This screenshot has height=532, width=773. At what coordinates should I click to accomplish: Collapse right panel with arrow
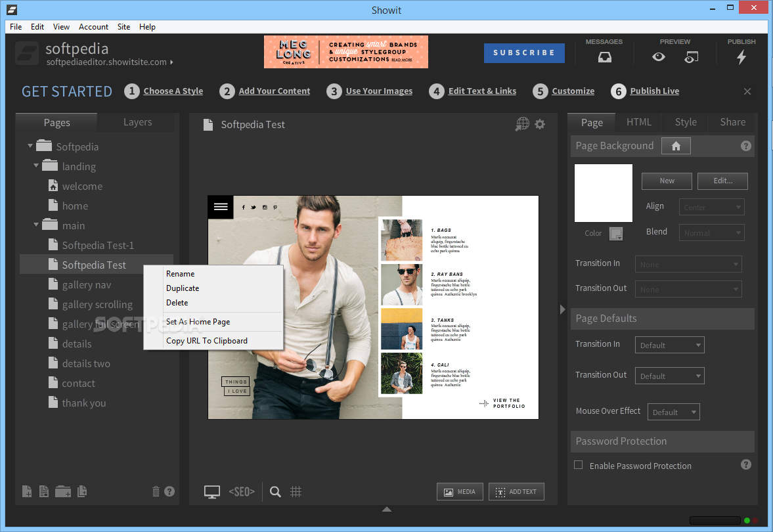point(562,309)
